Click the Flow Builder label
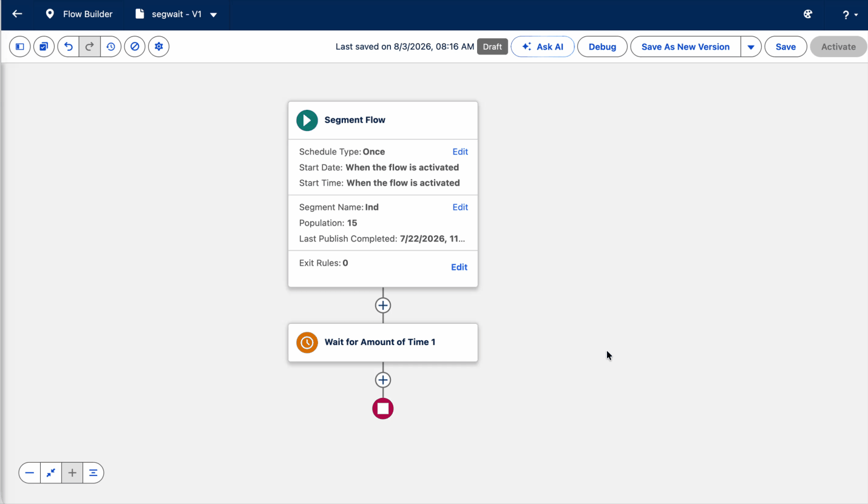The width and height of the screenshot is (868, 504). coord(88,14)
